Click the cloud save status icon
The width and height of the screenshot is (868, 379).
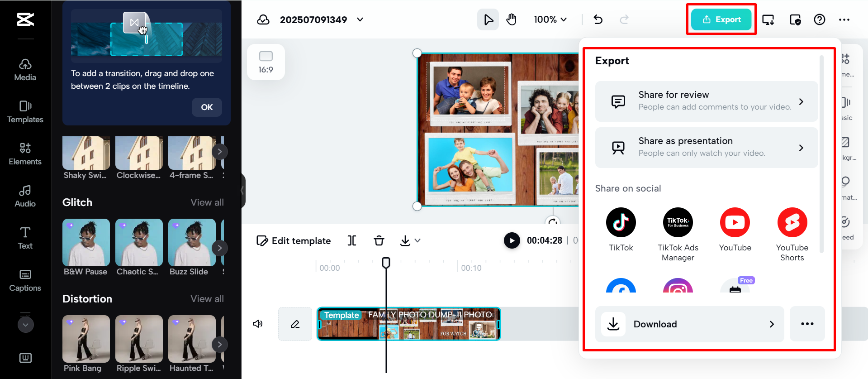coord(263,19)
